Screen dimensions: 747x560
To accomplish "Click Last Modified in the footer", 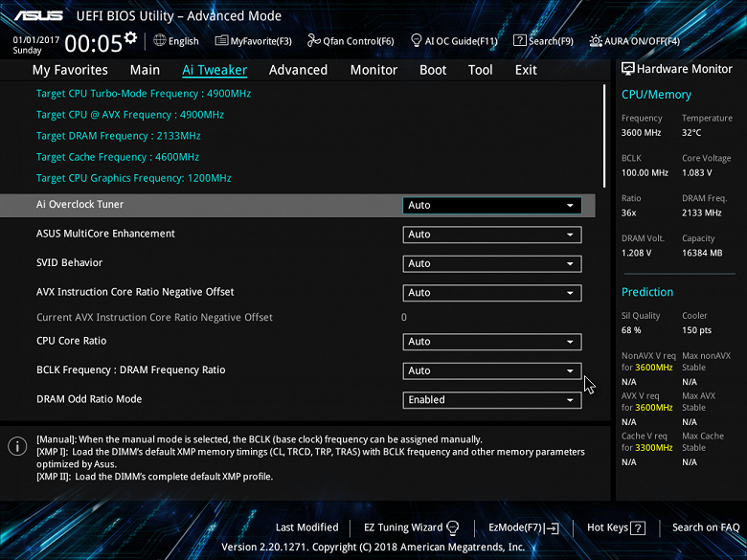I will click(306, 527).
